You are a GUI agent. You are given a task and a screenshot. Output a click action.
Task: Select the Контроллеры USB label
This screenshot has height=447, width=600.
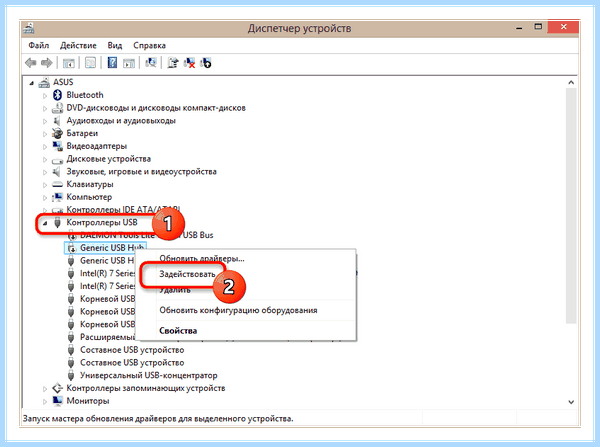[102, 222]
